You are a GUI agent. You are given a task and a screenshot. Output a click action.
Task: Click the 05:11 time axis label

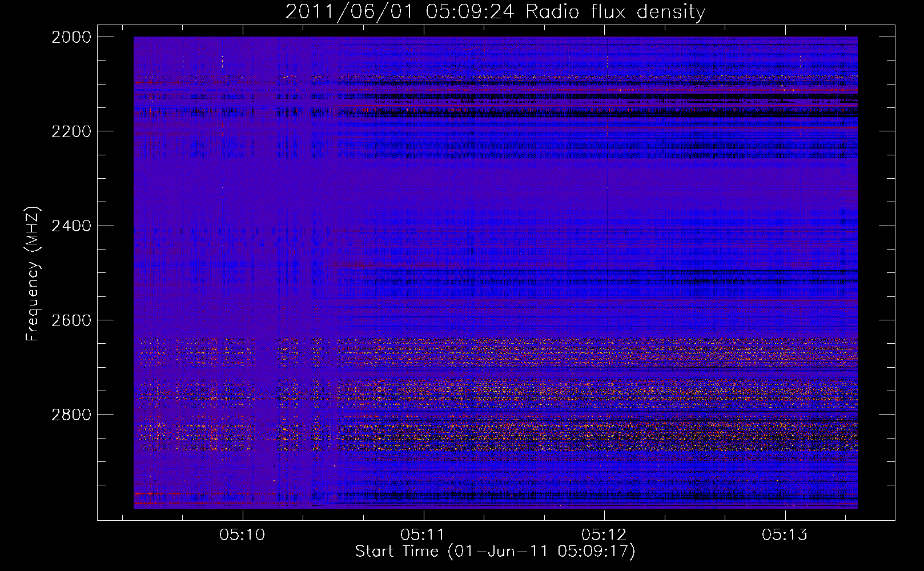point(423,535)
